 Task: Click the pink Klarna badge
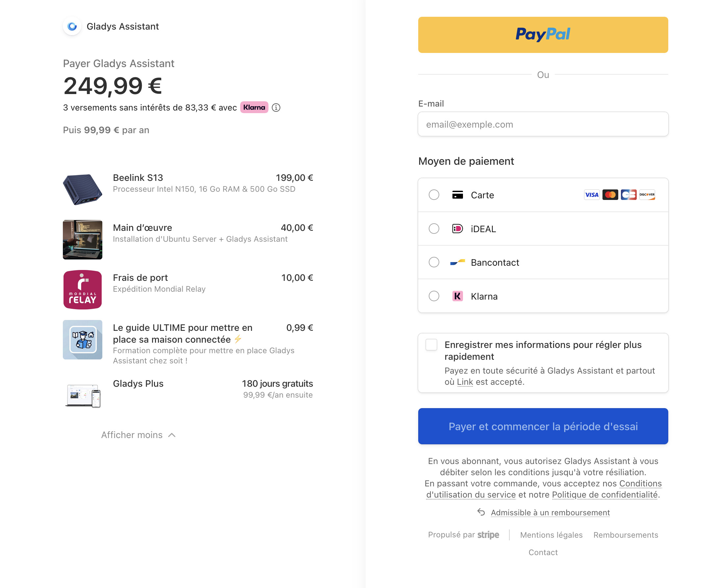coord(254,107)
